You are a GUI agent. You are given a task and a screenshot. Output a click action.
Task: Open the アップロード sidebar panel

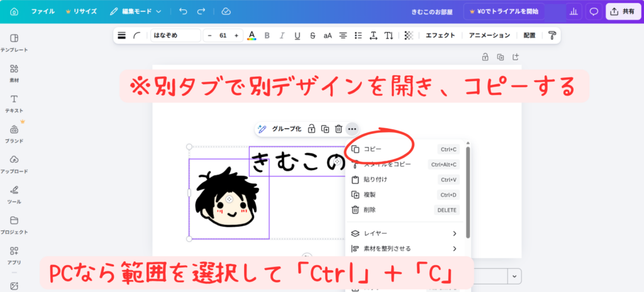14,165
